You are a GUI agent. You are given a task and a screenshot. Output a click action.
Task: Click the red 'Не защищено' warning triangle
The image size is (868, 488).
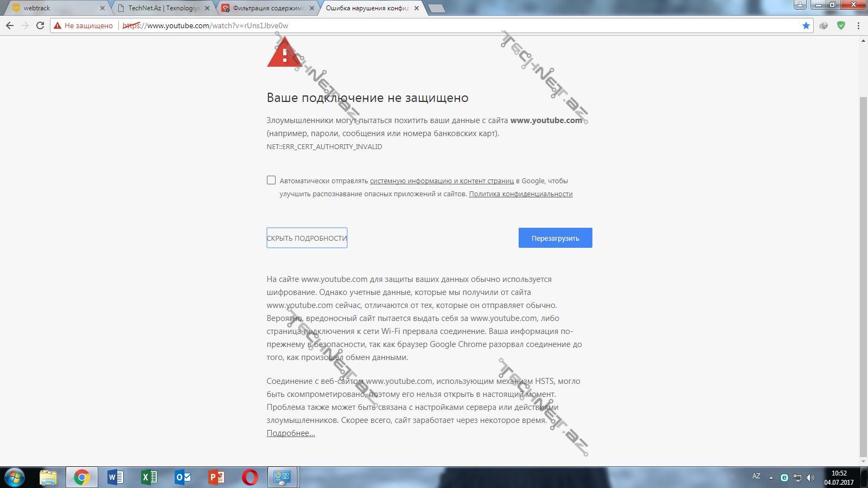click(x=58, y=25)
